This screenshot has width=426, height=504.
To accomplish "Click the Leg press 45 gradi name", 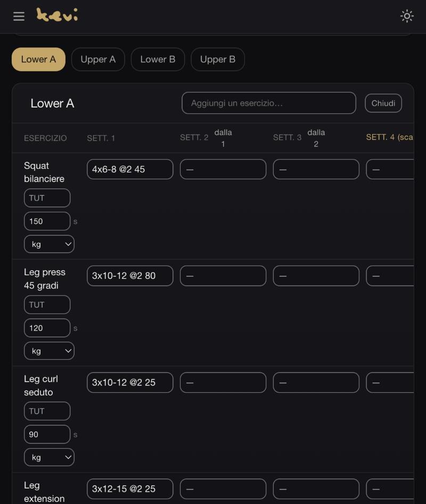I will (45, 279).
